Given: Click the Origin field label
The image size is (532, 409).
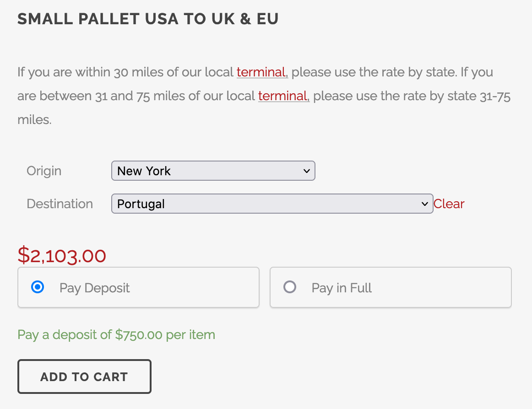Looking at the screenshot, I should [x=44, y=171].
